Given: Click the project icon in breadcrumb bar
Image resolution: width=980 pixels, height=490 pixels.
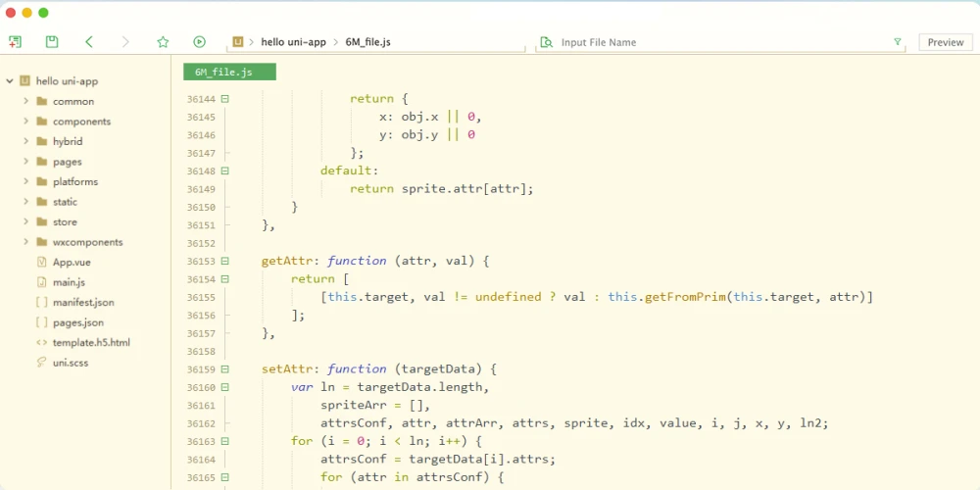Looking at the screenshot, I should (x=237, y=42).
